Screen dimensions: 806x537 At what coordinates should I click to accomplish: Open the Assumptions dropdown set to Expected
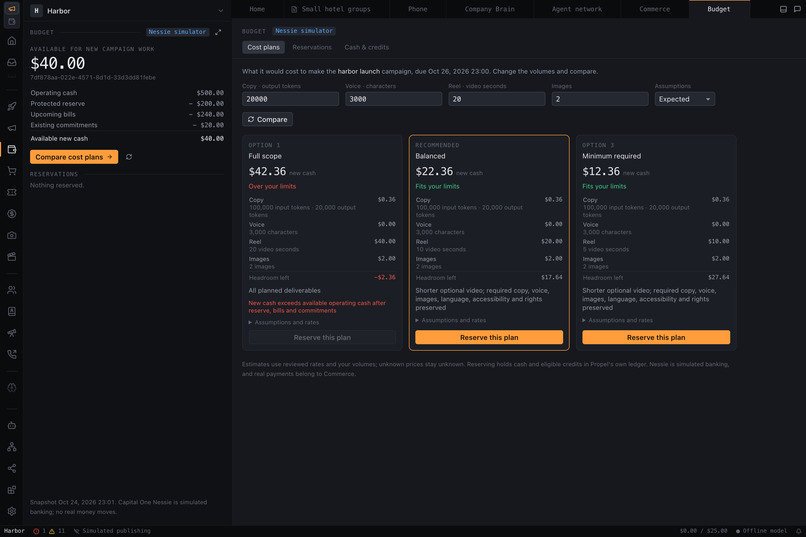pyautogui.click(x=684, y=99)
